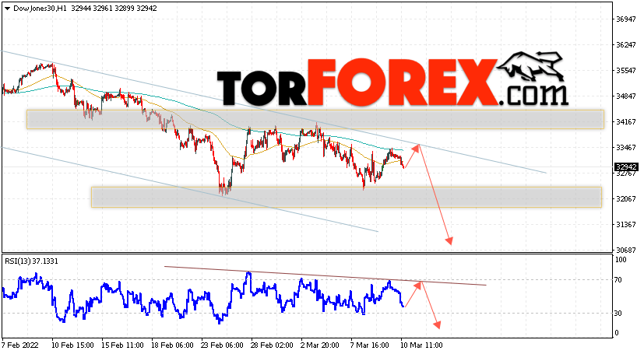The width and height of the screenshot is (644, 354).
Task: Click price axis value 31367
Action: point(626,225)
